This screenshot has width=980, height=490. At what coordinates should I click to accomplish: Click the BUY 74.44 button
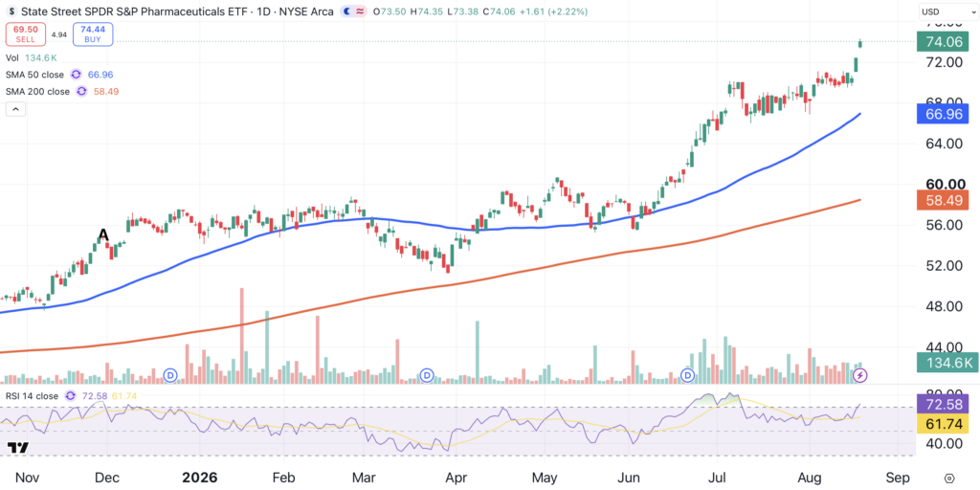pos(93,34)
